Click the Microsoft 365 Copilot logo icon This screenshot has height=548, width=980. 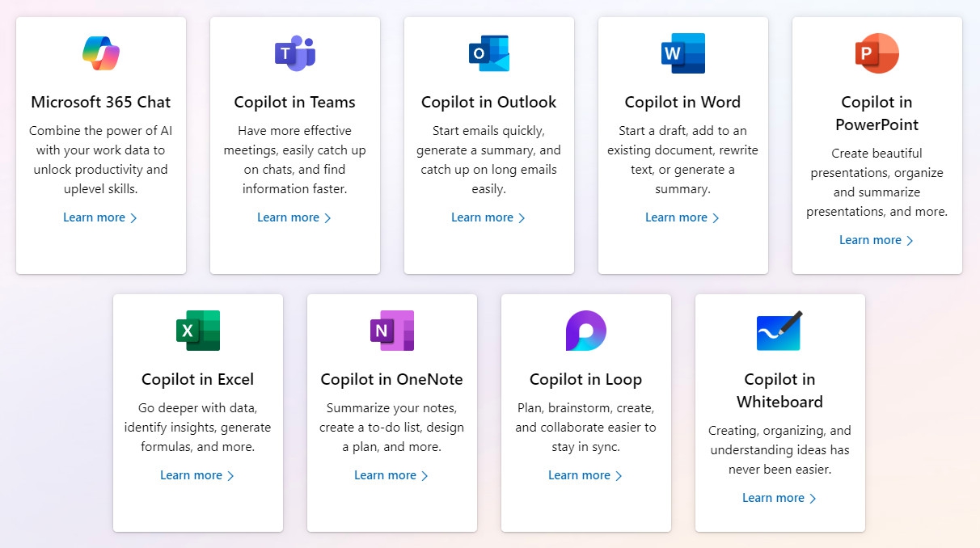(x=101, y=53)
